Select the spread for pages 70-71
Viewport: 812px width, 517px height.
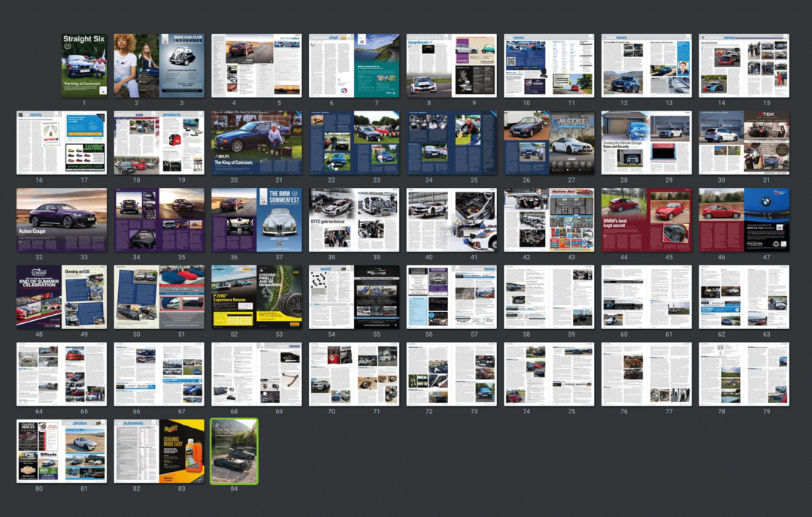coord(354,374)
